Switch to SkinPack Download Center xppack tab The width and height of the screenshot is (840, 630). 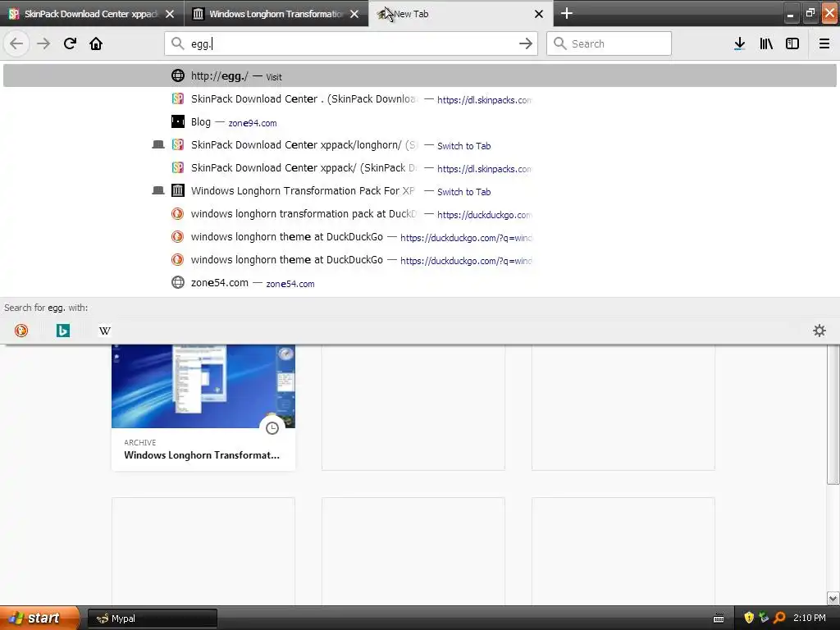coord(92,14)
